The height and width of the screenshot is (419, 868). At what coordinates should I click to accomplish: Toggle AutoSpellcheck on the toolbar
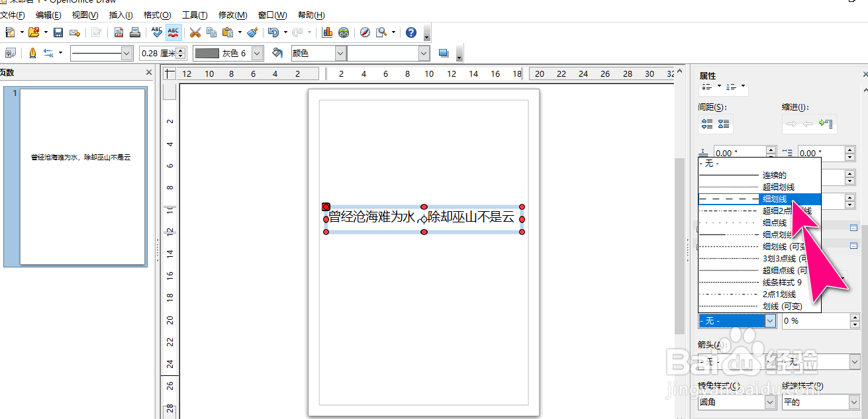[x=173, y=32]
